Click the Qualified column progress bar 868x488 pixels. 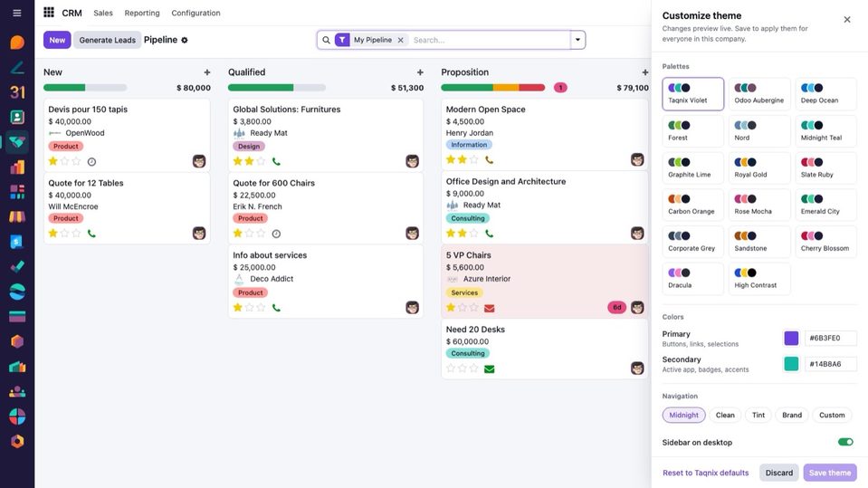pos(277,88)
